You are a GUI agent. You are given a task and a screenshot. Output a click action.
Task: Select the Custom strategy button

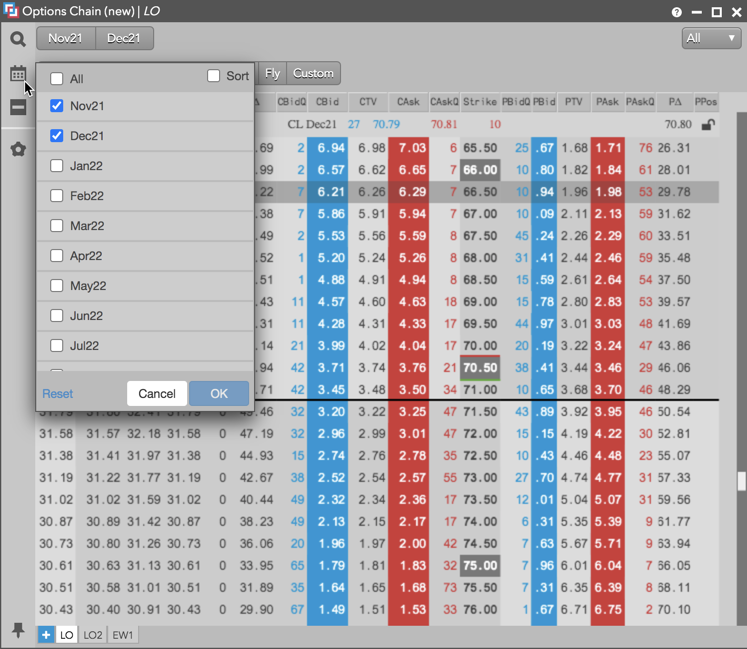click(313, 73)
